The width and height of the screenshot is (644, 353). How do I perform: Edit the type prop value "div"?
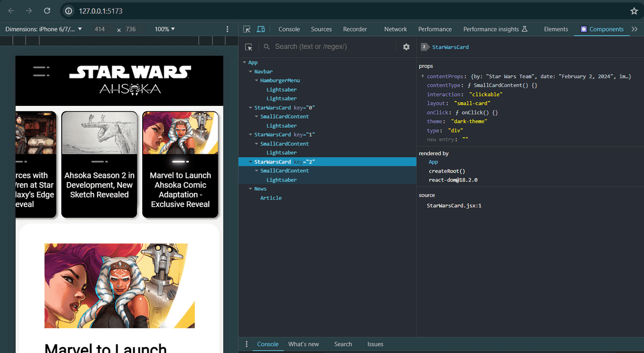455,131
